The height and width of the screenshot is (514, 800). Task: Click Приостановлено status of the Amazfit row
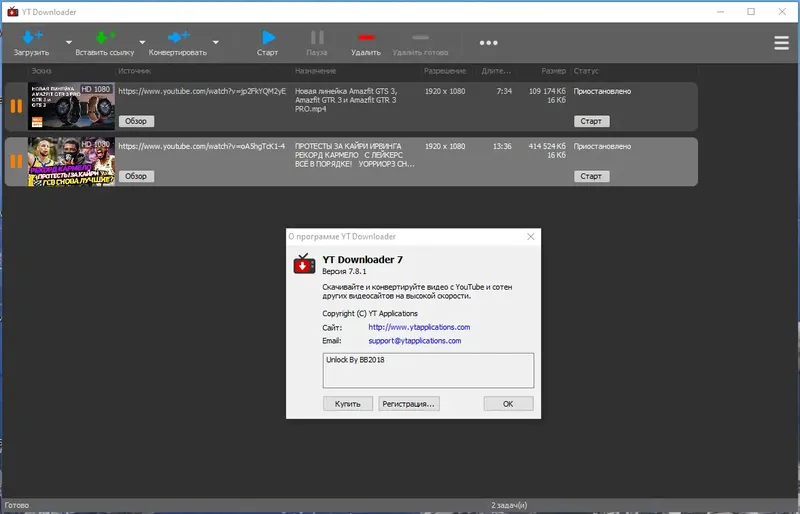coord(602,91)
